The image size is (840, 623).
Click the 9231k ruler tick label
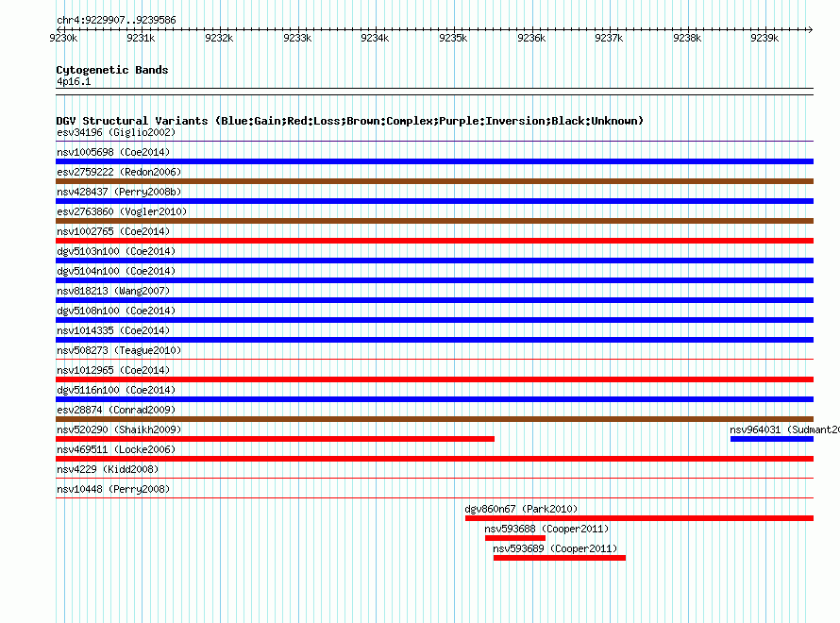pyautogui.click(x=141, y=38)
